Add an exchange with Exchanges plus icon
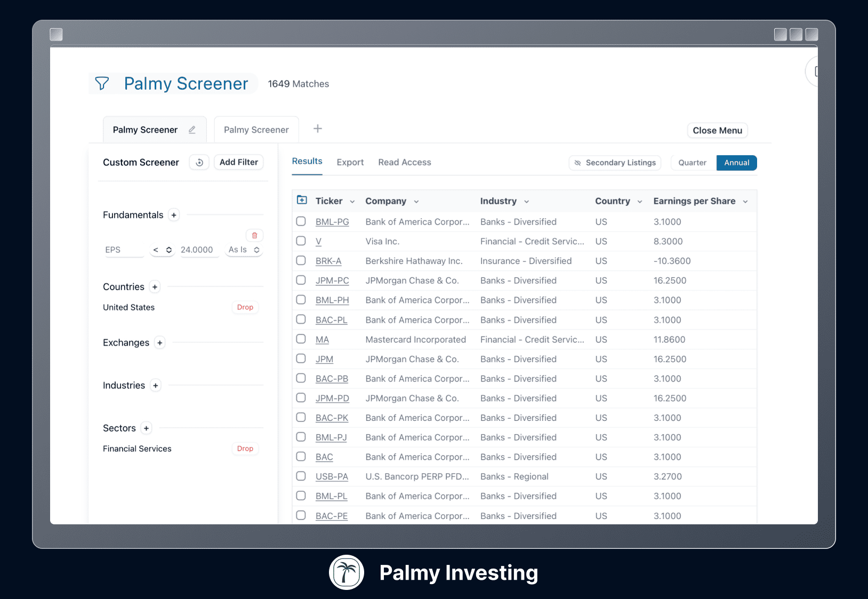 pyautogui.click(x=159, y=342)
